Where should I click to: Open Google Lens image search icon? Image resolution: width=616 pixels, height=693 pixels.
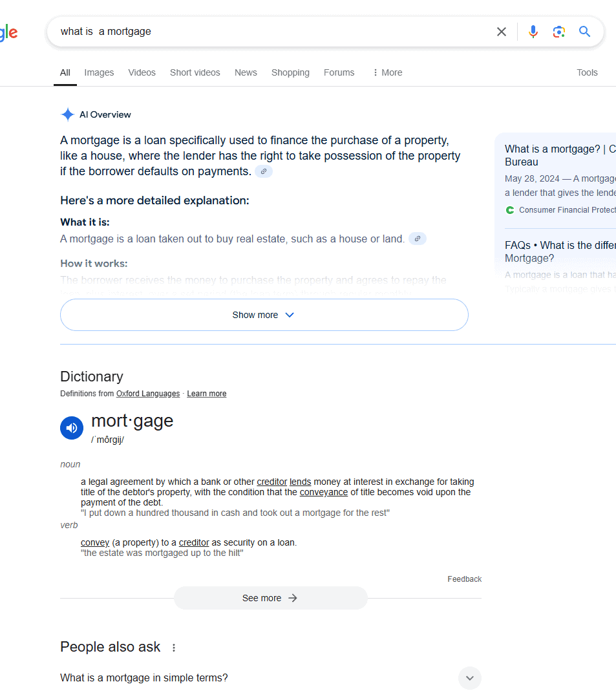558,32
